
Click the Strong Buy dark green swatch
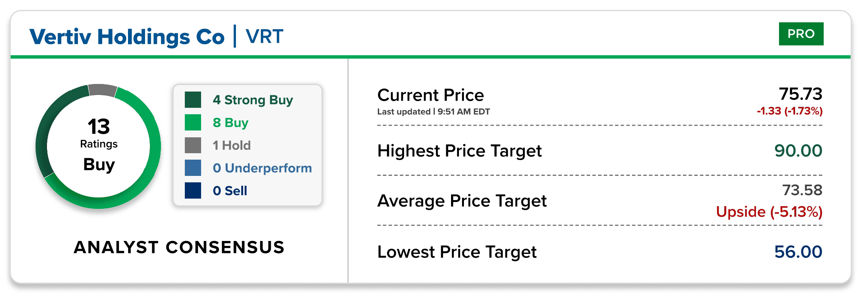[193, 100]
